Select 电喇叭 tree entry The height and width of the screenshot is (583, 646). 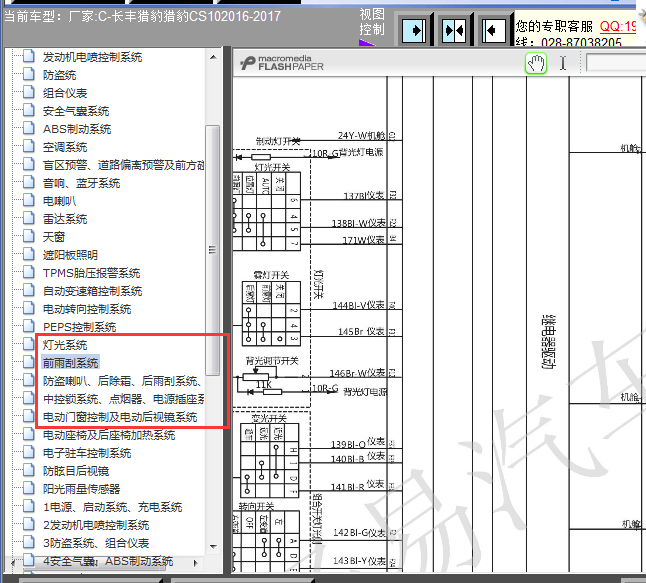pyautogui.click(x=60, y=201)
